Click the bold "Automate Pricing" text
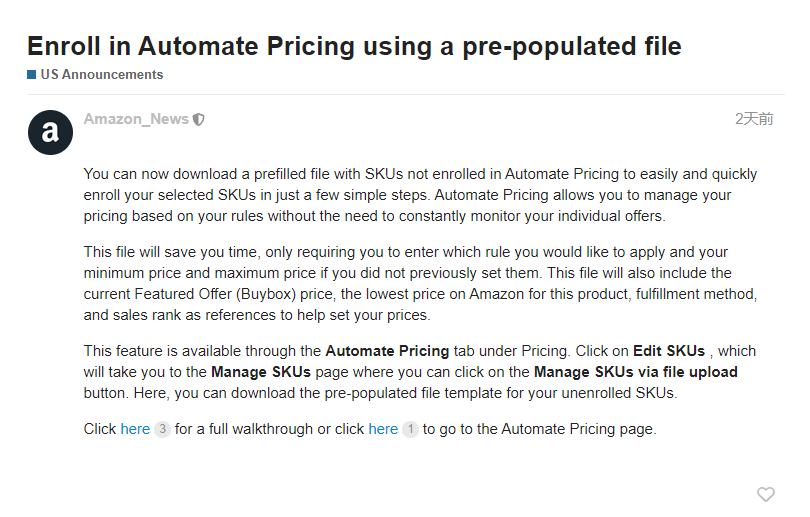810x517 pixels. 386,351
